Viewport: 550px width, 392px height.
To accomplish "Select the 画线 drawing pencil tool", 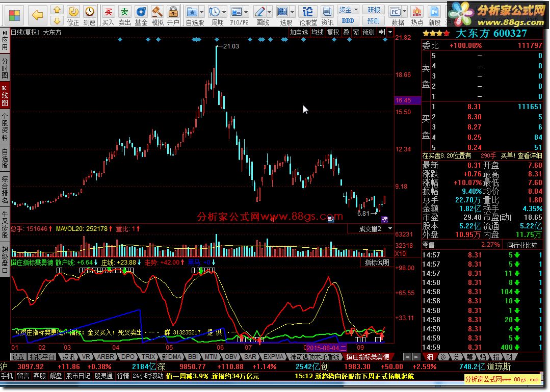I will pyautogui.click(x=260, y=12).
